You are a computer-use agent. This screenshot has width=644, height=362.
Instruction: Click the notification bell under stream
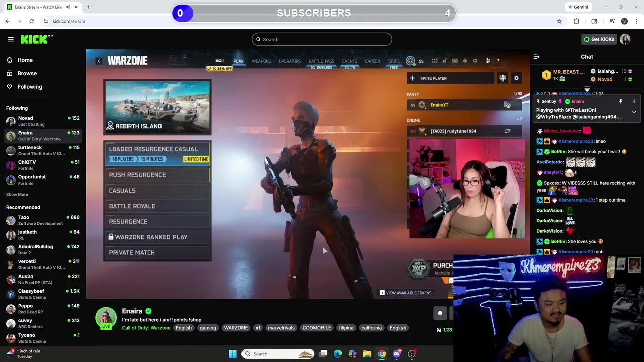(440, 313)
